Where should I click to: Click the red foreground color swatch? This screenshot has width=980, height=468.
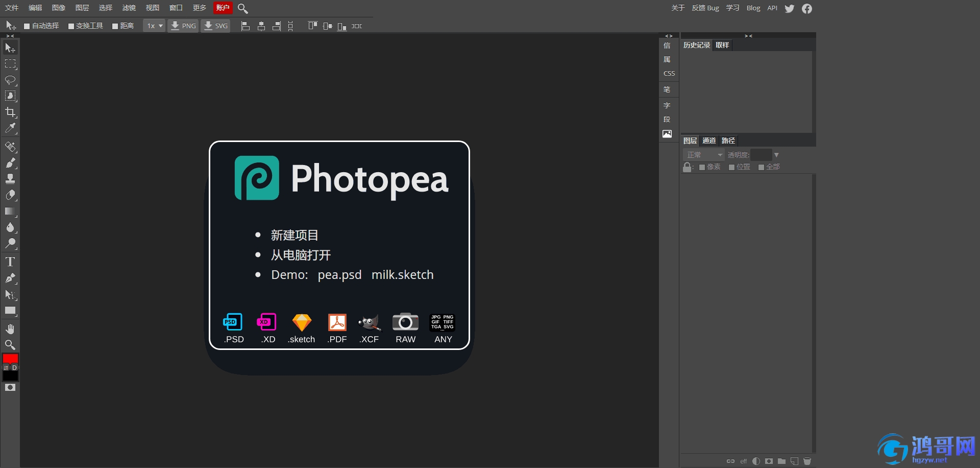pyautogui.click(x=10, y=358)
